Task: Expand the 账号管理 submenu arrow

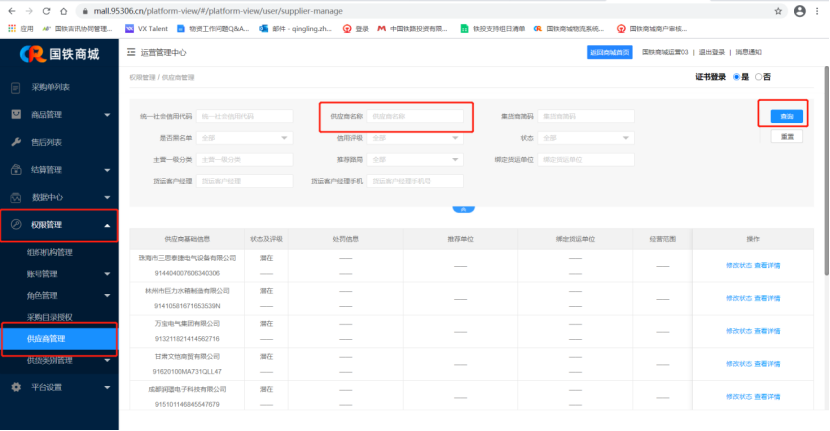Action: coord(107,274)
